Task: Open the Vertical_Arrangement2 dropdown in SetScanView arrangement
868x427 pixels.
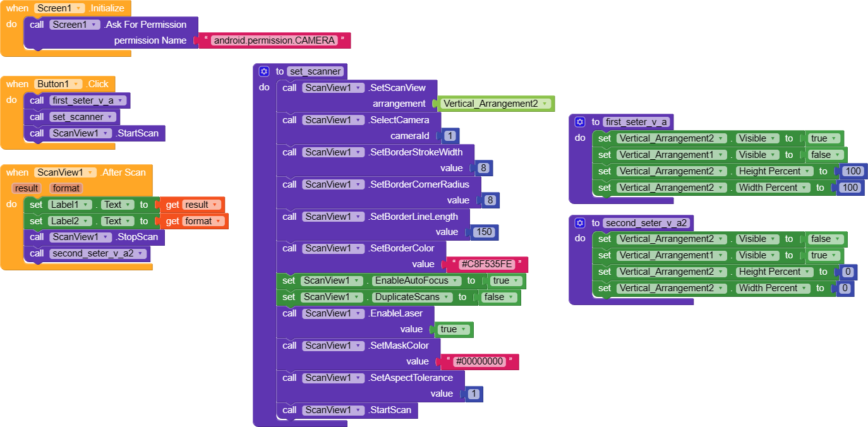Action: tap(496, 104)
